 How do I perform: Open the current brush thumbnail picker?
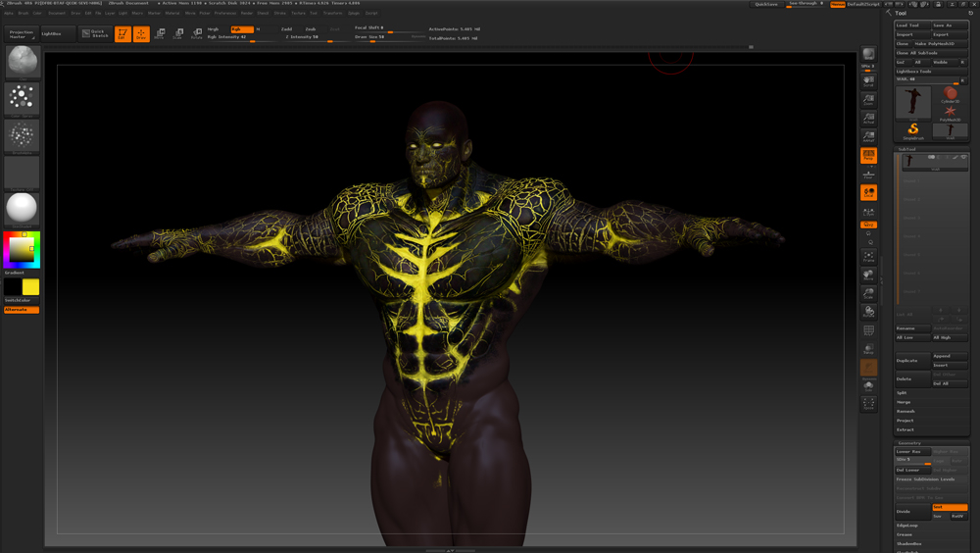coord(22,61)
